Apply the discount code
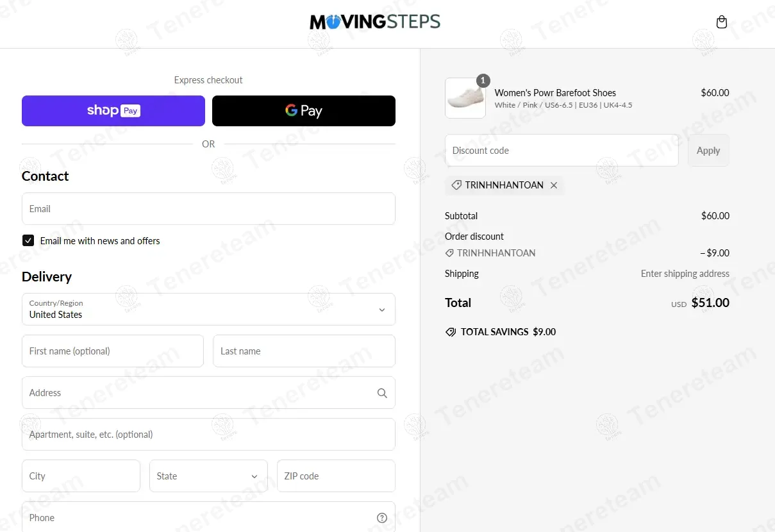The width and height of the screenshot is (775, 532). coord(708,151)
